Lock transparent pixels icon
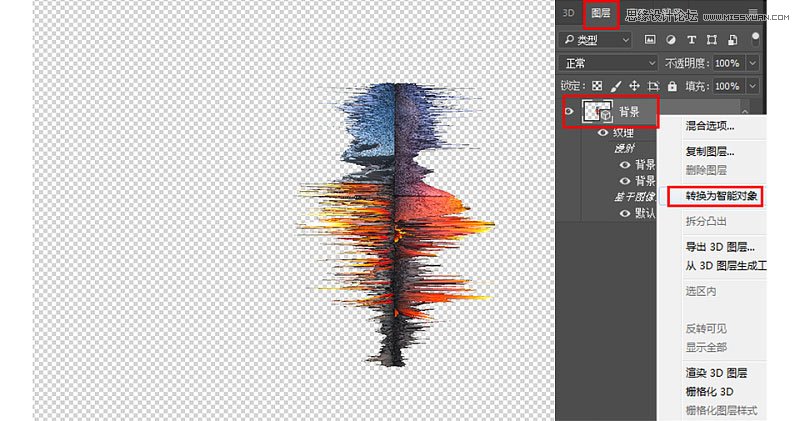The height and width of the screenshot is (421, 800). click(596, 86)
